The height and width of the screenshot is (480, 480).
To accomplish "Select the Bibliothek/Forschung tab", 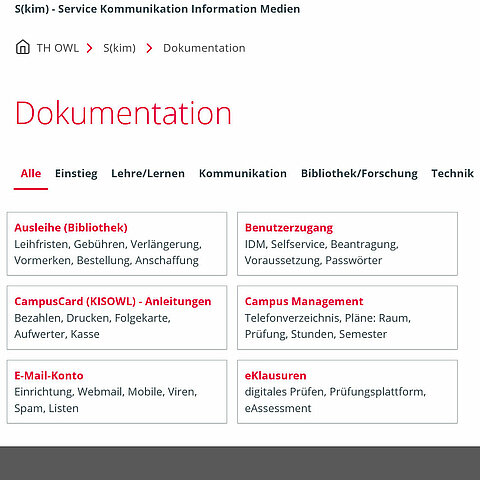I will (x=359, y=174).
